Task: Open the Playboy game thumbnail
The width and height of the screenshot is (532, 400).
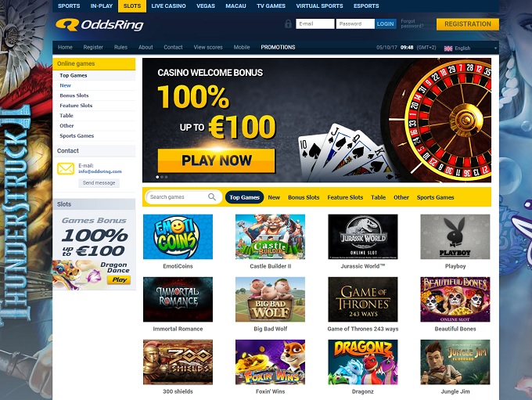Action: pos(455,236)
